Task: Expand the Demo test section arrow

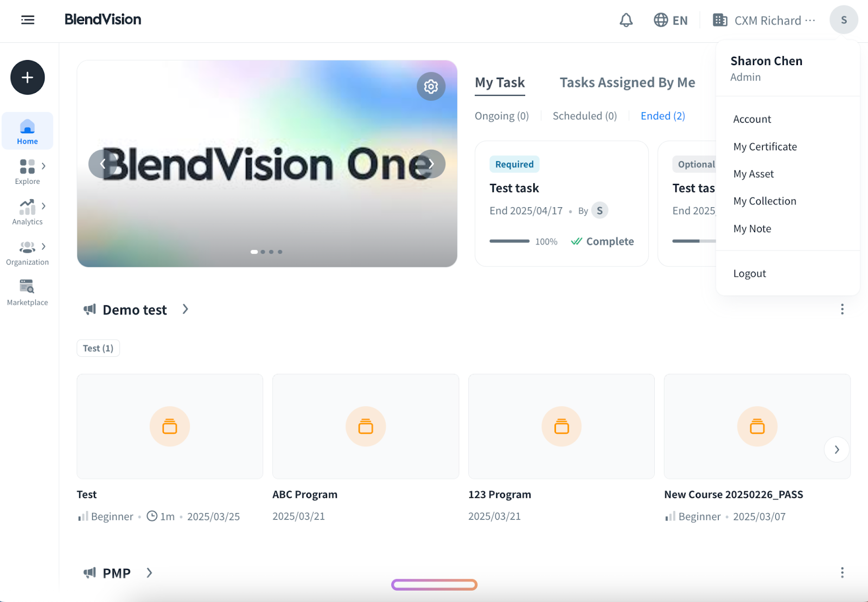Action: (186, 309)
